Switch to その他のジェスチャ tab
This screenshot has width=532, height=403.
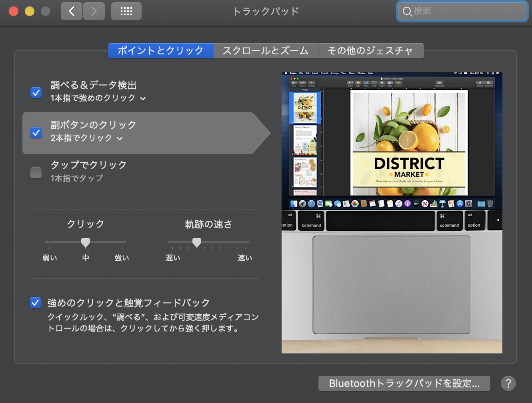tap(371, 51)
